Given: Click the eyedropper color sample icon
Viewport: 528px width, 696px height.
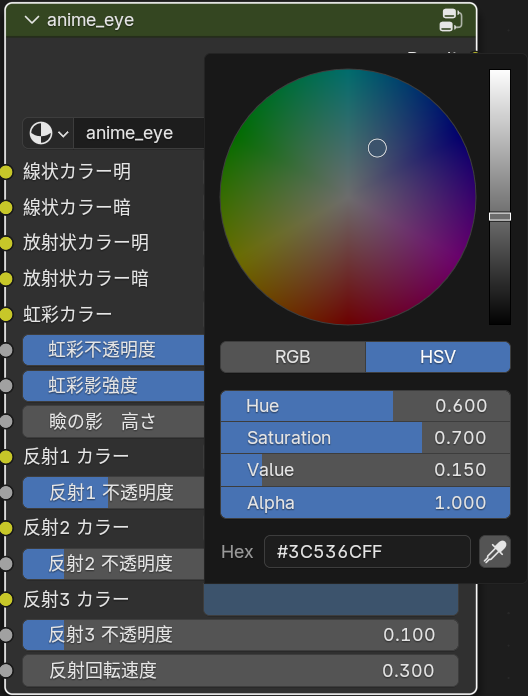Looking at the screenshot, I should pyautogui.click(x=495, y=552).
